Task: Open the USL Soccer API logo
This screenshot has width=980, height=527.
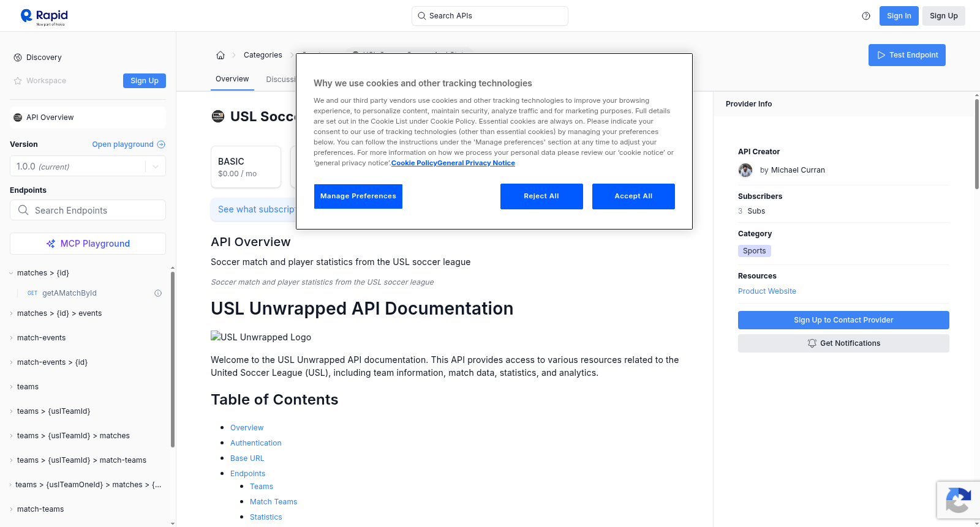Action: pos(218,116)
